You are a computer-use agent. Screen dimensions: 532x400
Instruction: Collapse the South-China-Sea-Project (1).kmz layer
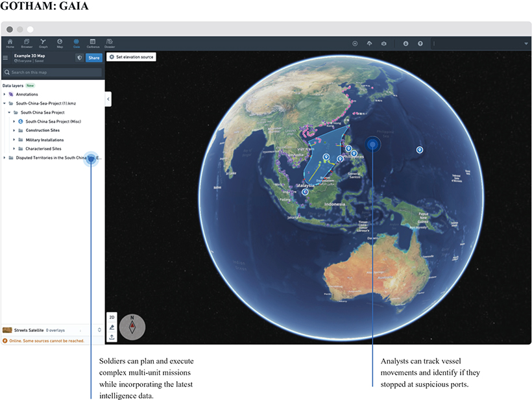pyautogui.click(x=5, y=103)
